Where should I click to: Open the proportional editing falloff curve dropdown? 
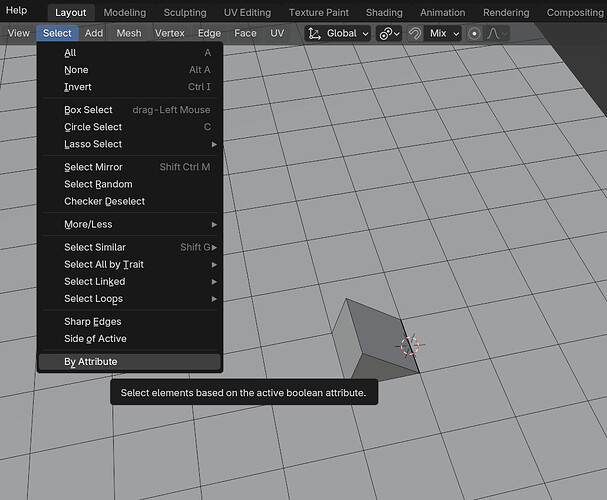[x=497, y=34]
